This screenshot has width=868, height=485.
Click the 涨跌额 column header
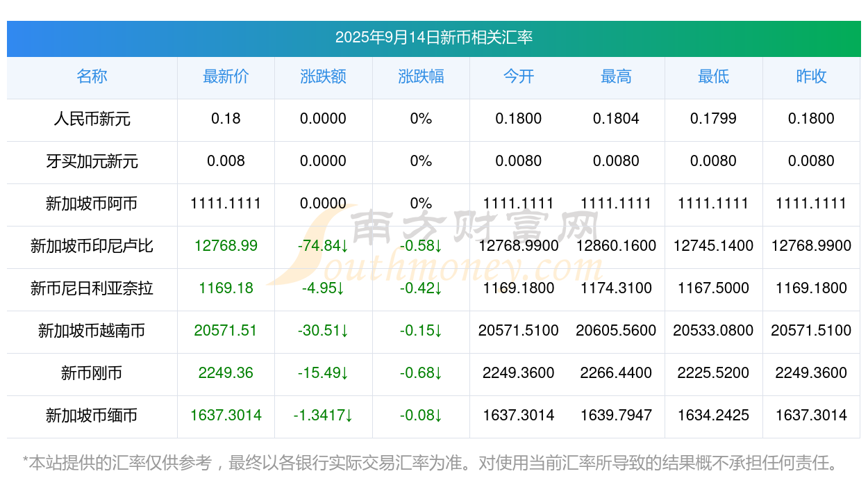pos(324,76)
